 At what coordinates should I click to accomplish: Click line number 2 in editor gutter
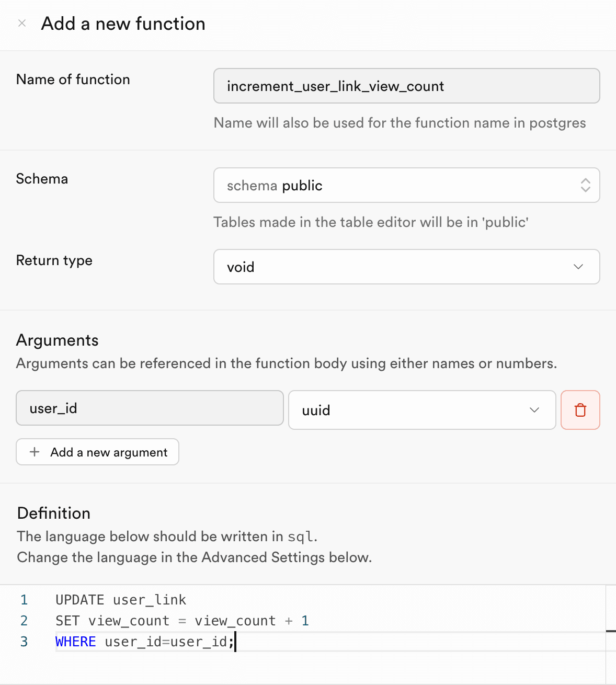24,621
